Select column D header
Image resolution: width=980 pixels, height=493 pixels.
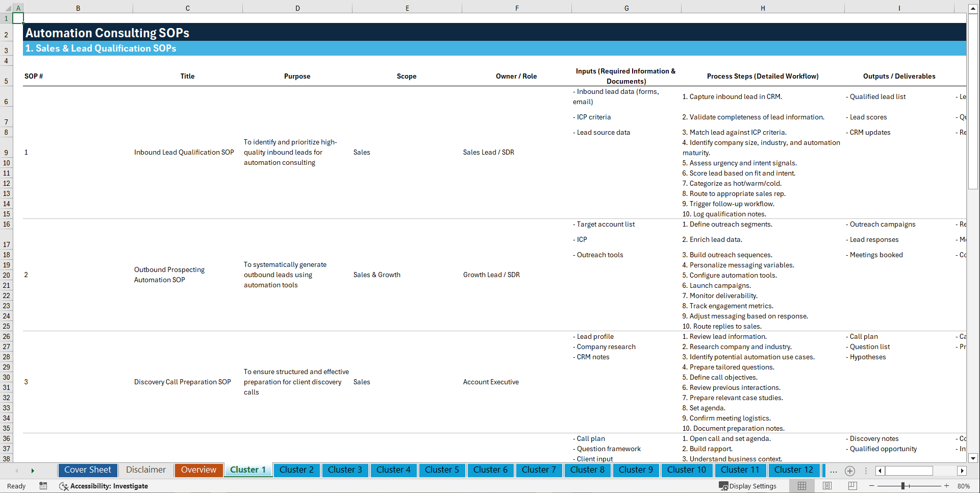[x=297, y=8]
